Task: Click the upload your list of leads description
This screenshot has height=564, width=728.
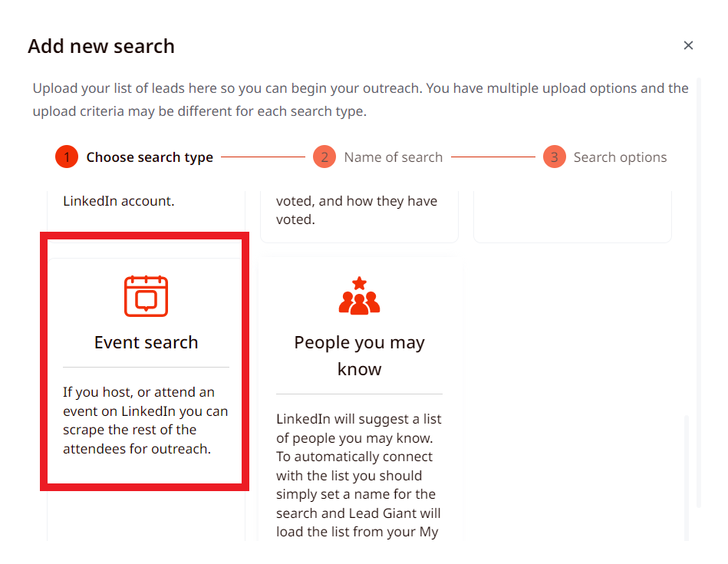Action: (x=361, y=100)
